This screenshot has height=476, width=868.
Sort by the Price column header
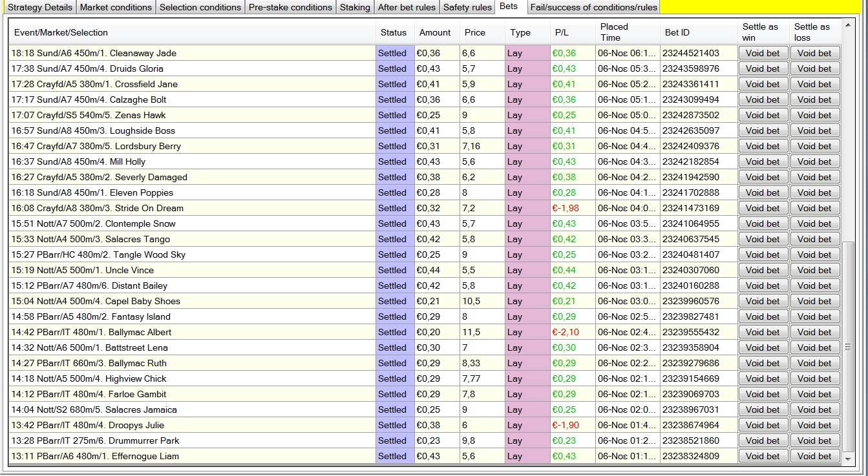tap(482, 32)
